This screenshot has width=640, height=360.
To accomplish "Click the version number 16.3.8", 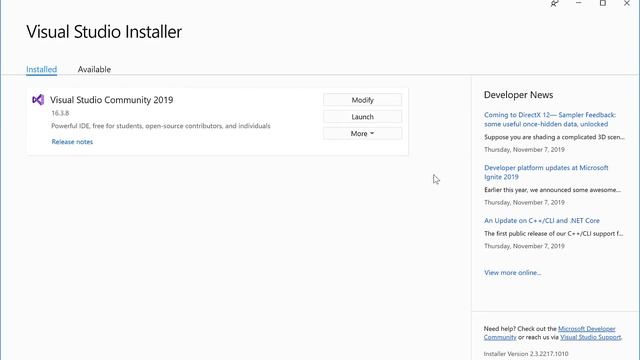I will click(x=60, y=113).
